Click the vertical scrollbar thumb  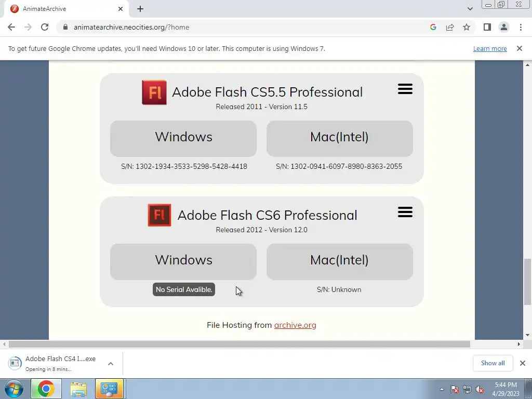click(527, 282)
